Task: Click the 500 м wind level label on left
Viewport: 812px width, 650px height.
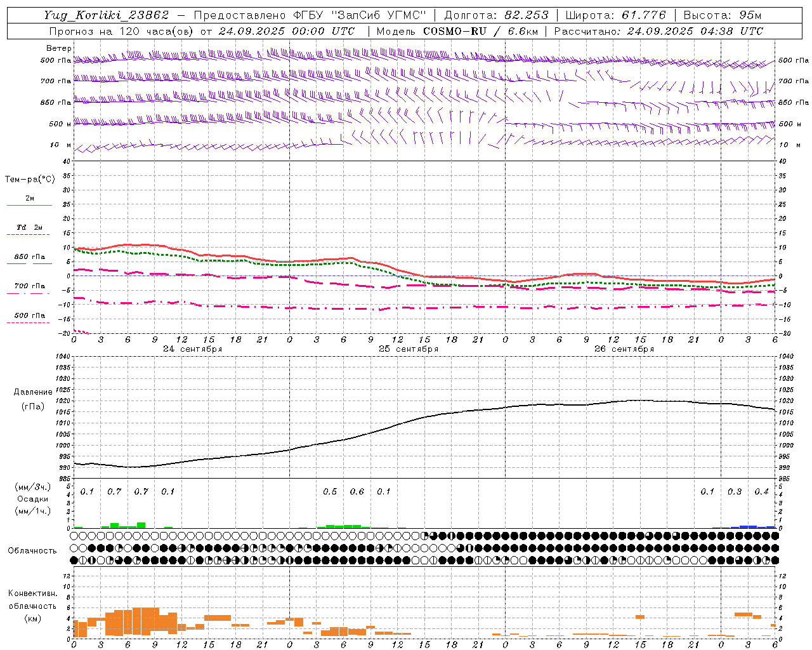Action: coord(60,124)
